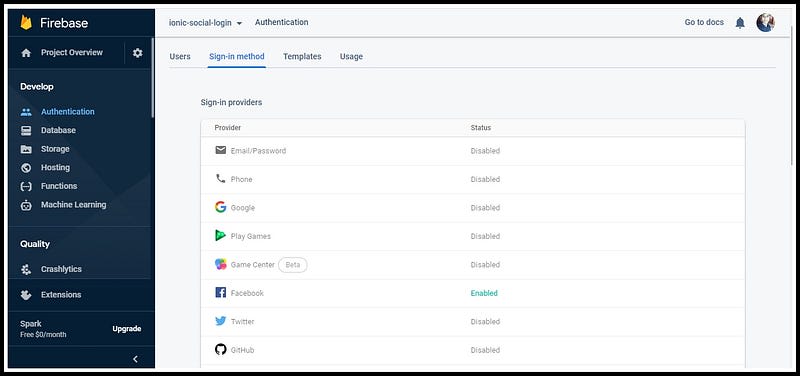Click the Crashlytics icon
800x376 pixels.
coord(26,269)
